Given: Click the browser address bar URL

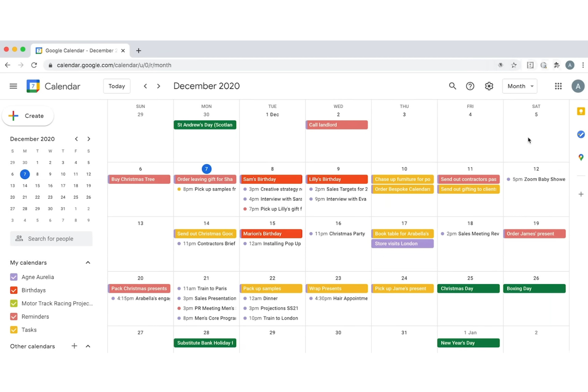Looking at the screenshot, I should tap(114, 65).
